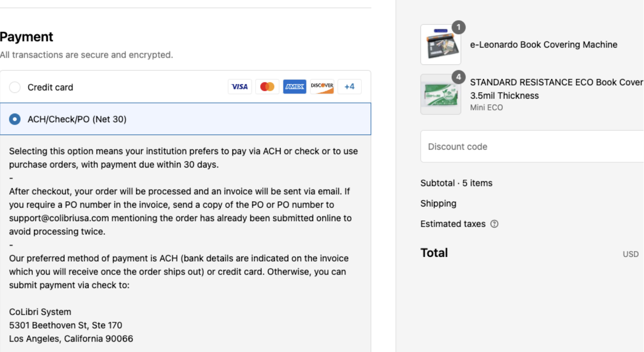Click the Visa card icon

[240, 87]
